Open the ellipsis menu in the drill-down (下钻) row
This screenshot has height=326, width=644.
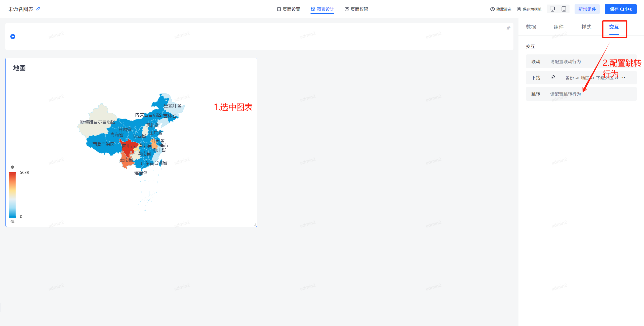point(623,78)
